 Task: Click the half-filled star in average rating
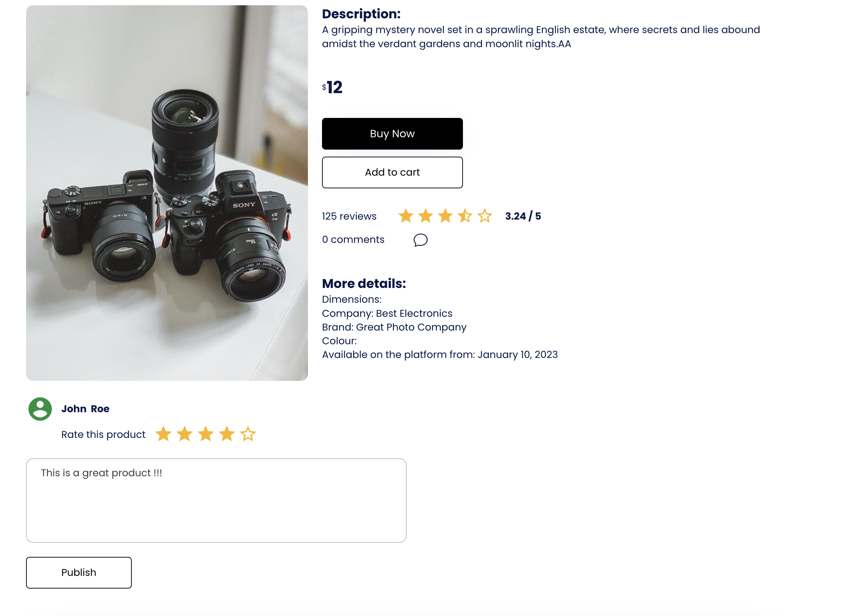click(x=465, y=216)
